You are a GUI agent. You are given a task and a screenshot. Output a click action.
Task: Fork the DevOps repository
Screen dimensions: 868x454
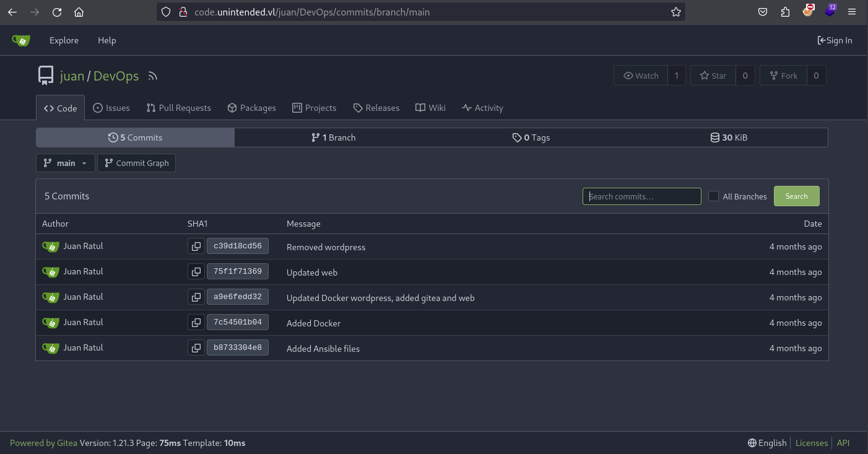[783, 76]
